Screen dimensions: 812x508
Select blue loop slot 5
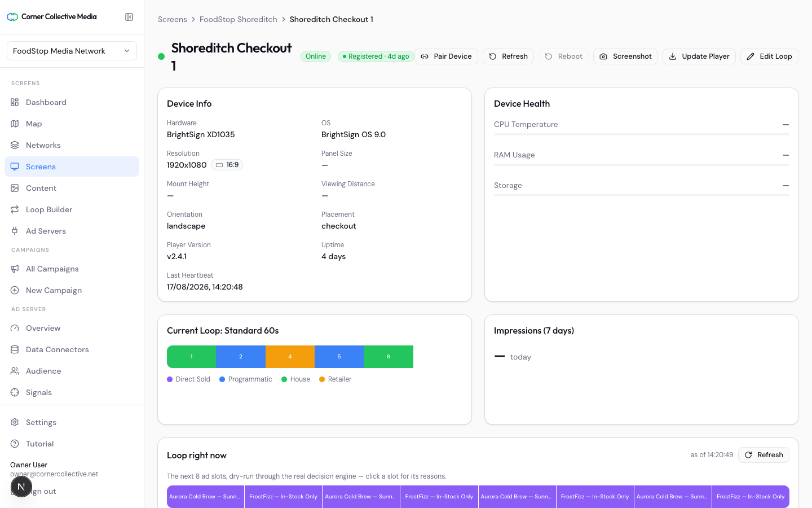pos(339,357)
